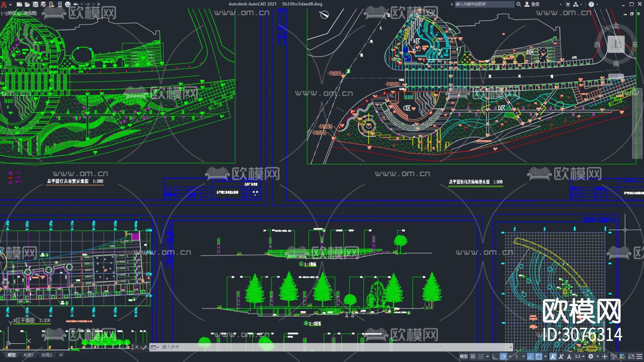Screen dimensions: 644x362
Task: Click 模型 model space status button
Action: [464, 356]
